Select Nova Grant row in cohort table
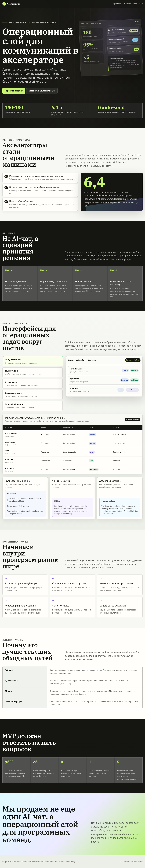Image resolution: width=145 pixels, height=868 pixels. 72,469
